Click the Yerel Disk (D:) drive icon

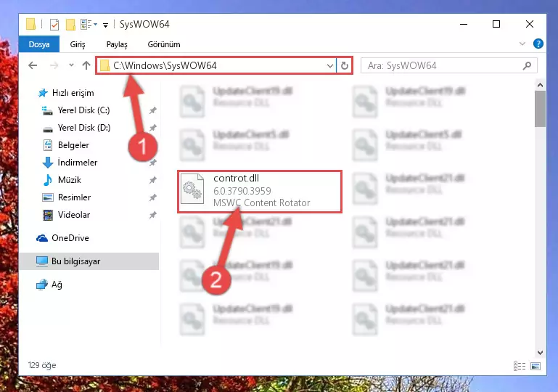48,128
